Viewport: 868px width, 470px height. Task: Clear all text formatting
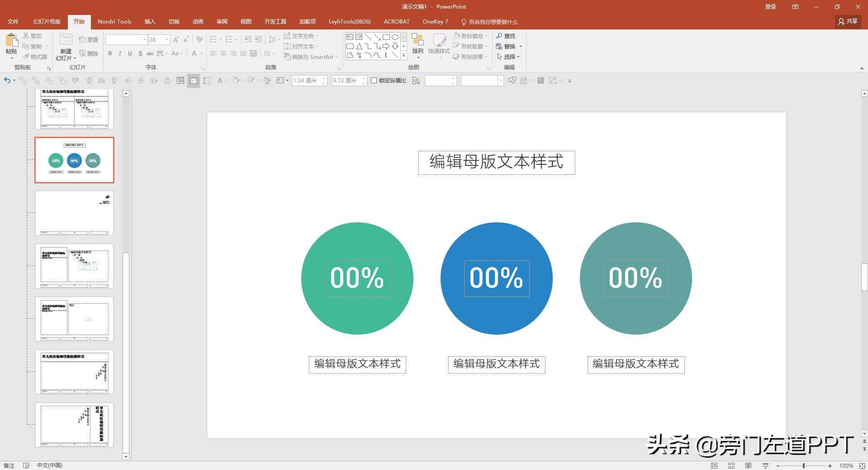coord(199,40)
